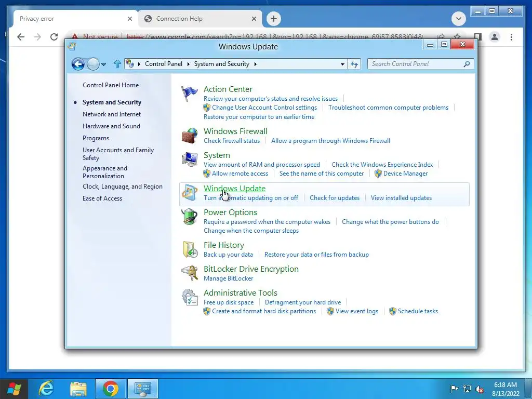Open the Windows Firewall brick wall icon
The width and height of the screenshot is (532, 399).
189,136
